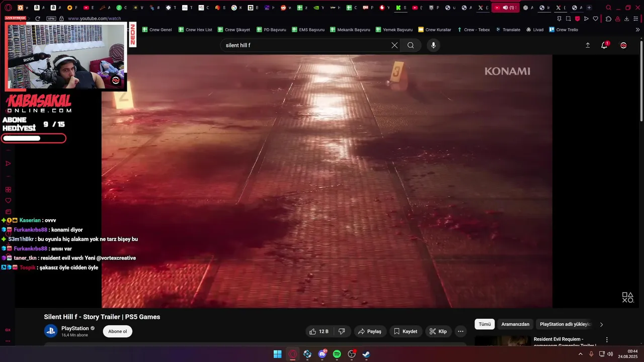Create a clip with Klip button
644x362 pixels.
pyautogui.click(x=438, y=331)
